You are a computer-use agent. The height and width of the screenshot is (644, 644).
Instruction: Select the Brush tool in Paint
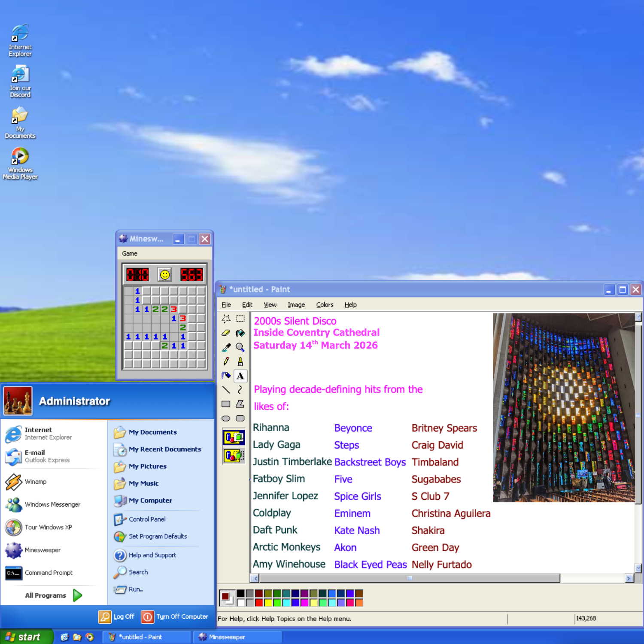[240, 361]
